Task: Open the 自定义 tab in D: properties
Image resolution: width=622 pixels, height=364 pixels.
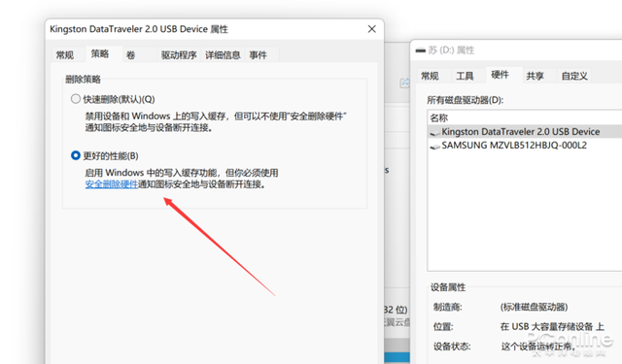Action: (x=574, y=76)
